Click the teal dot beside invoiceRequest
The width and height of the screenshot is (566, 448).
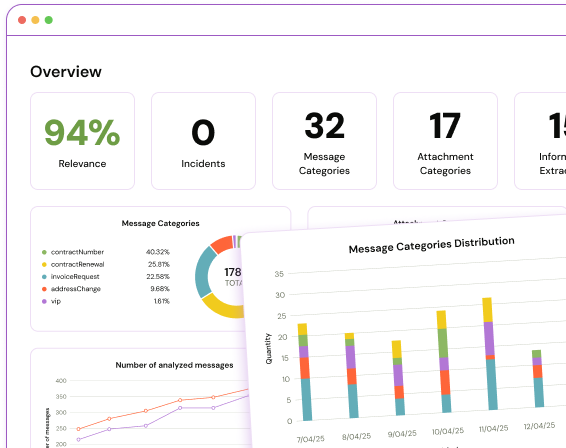[44, 277]
